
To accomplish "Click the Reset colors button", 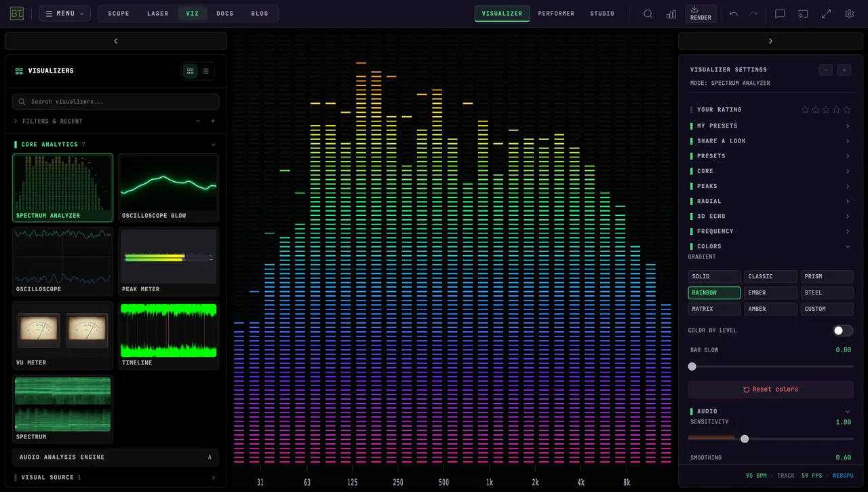I will tap(770, 390).
